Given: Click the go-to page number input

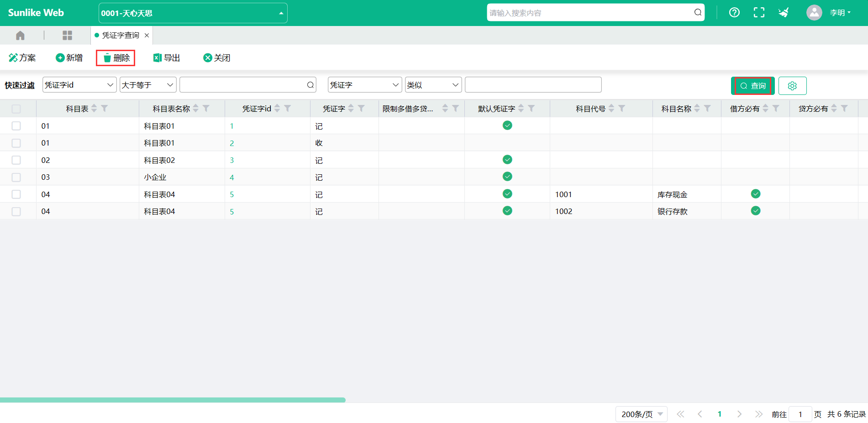Looking at the screenshot, I should pos(800,414).
